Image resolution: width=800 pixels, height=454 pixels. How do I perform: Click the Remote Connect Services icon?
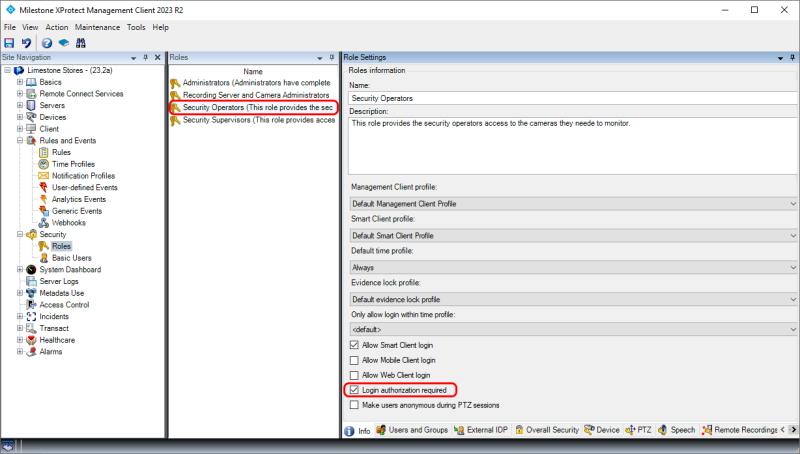32,94
